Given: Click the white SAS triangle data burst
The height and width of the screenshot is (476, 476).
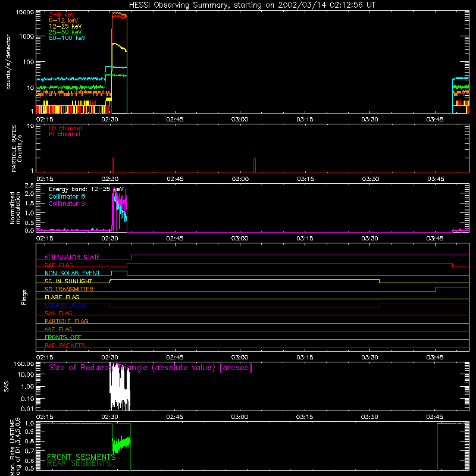Looking at the screenshot, I should click(x=120, y=387).
